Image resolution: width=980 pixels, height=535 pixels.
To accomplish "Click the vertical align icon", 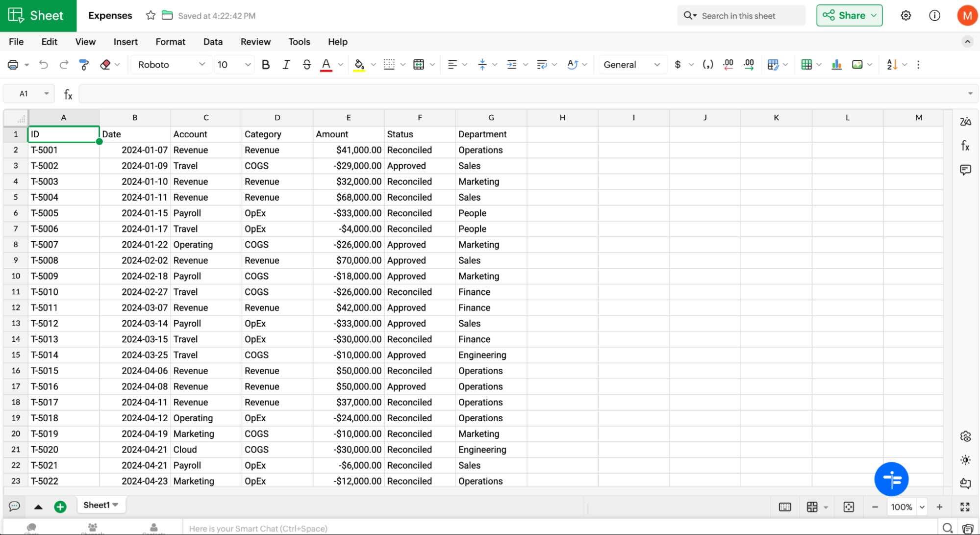I will point(482,65).
